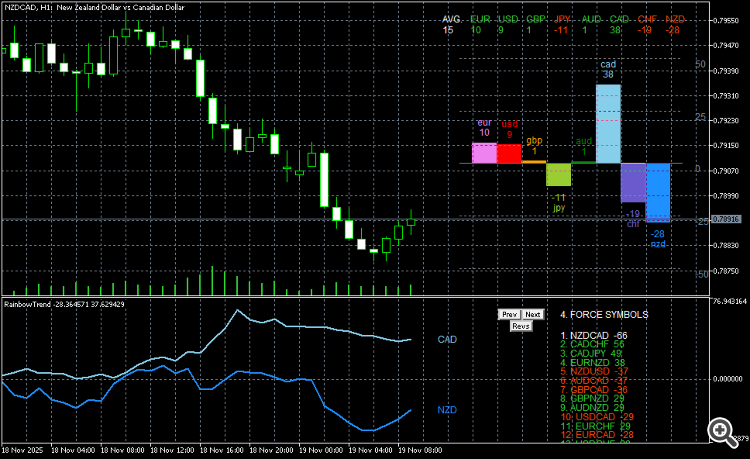Select '2. CADCHF 56' in the symbols list
This screenshot has width=750, height=459.
tap(592, 344)
